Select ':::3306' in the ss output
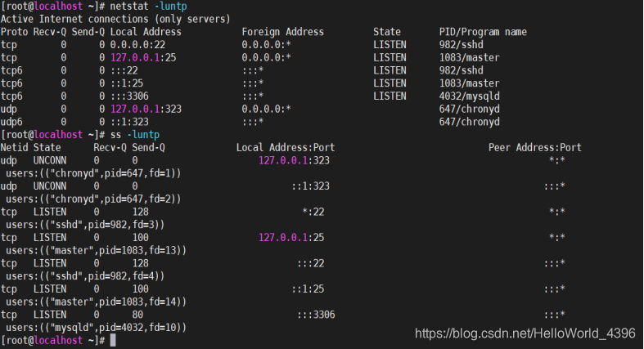The width and height of the screenshot is (644, 349). coord(316,315)
